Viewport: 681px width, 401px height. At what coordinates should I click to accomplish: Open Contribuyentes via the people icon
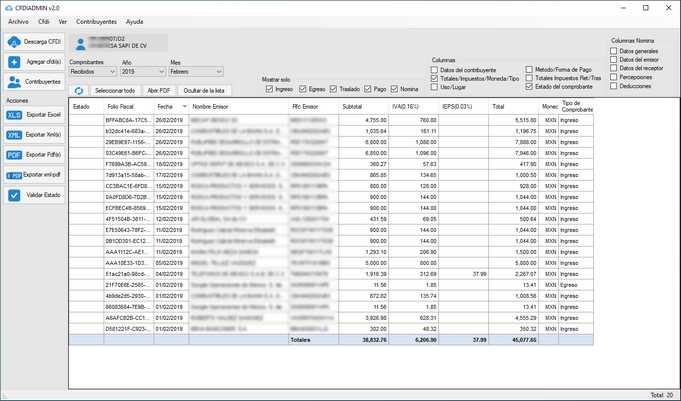click(14, 81)
